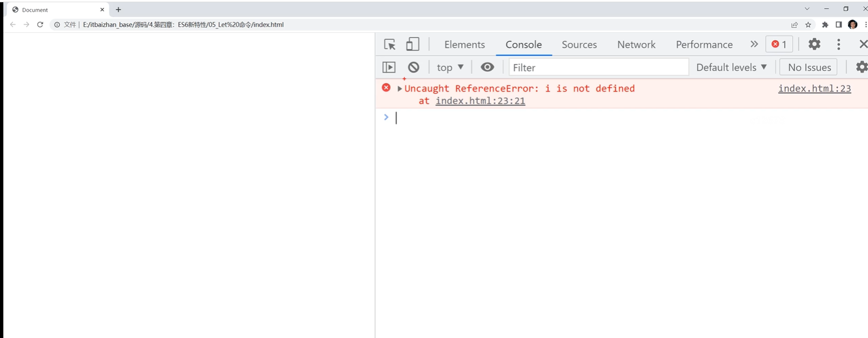Restore the browser window

(x=846, y=9)
